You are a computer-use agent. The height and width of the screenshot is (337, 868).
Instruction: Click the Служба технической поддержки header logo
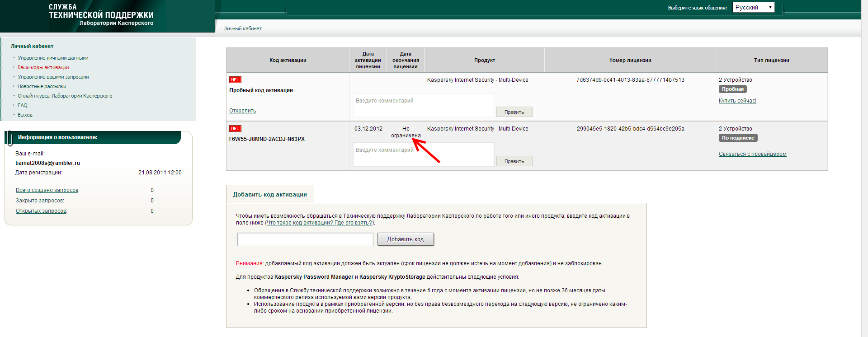pyautogui.click(x=101, y=15)
